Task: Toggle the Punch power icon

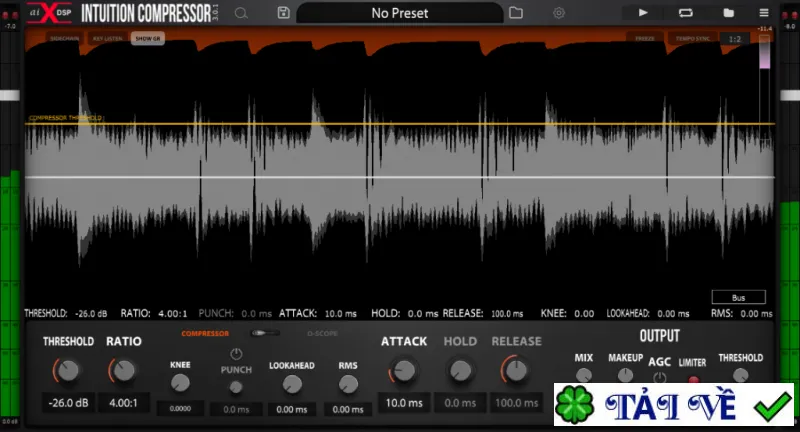Action: 236,353
